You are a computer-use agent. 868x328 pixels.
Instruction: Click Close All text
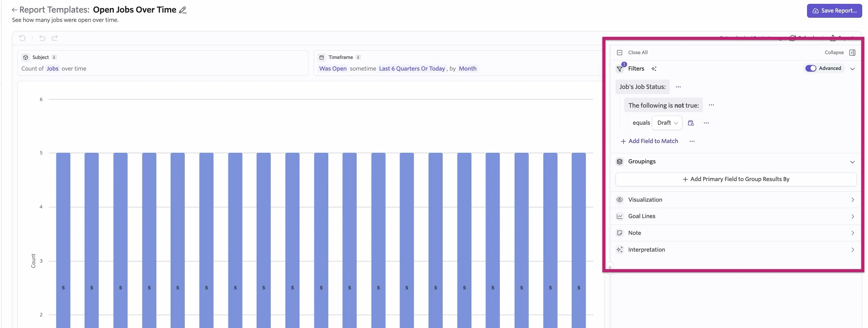coord(638,53)
